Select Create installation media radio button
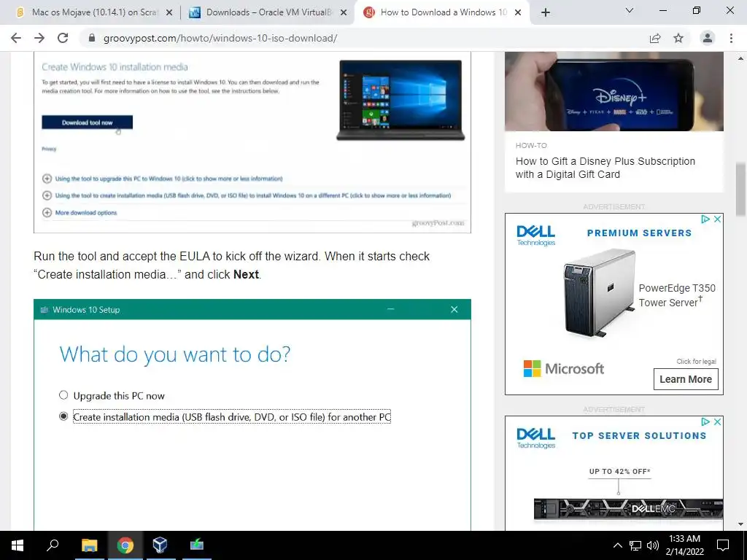The image size is (747, 560). coord(63,416)
